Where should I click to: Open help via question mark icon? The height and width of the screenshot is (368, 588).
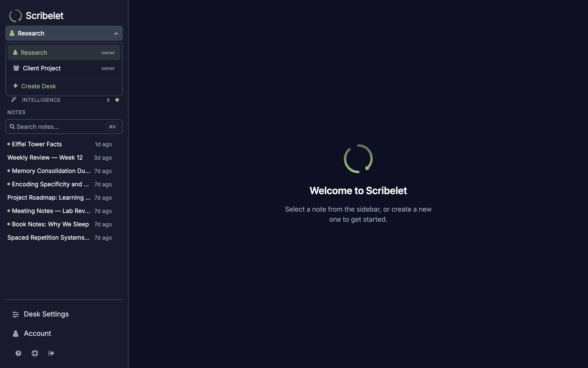[18, 353]
